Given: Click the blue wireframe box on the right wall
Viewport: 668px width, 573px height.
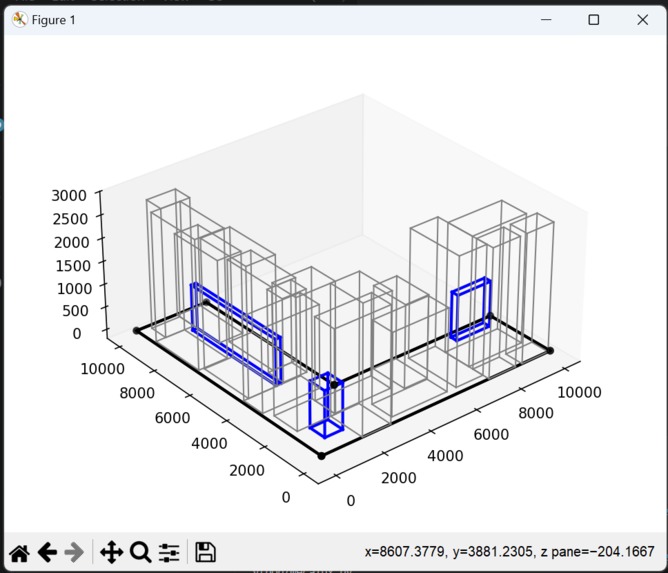Looking at the screenshot, I should (x=470, y=309).
